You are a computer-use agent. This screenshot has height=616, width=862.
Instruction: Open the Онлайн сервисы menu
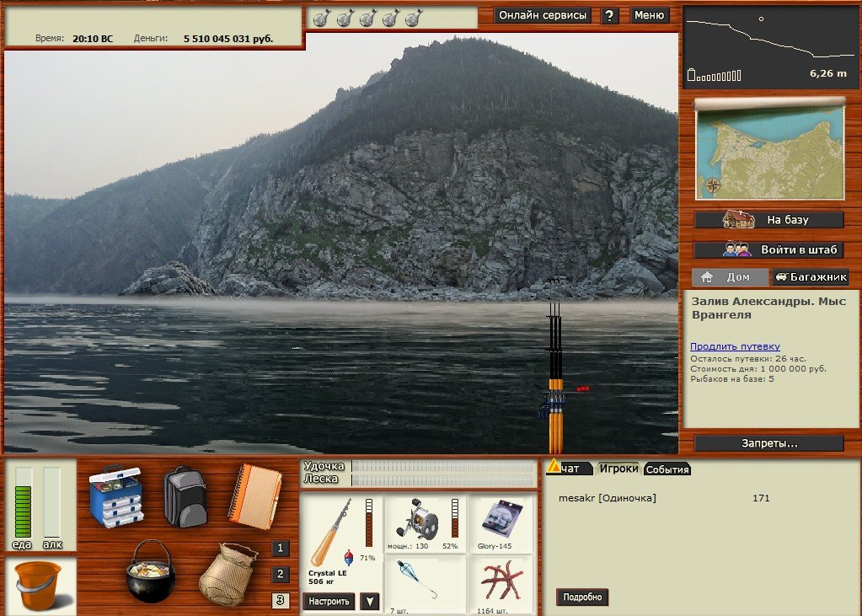tap(543, 15)
